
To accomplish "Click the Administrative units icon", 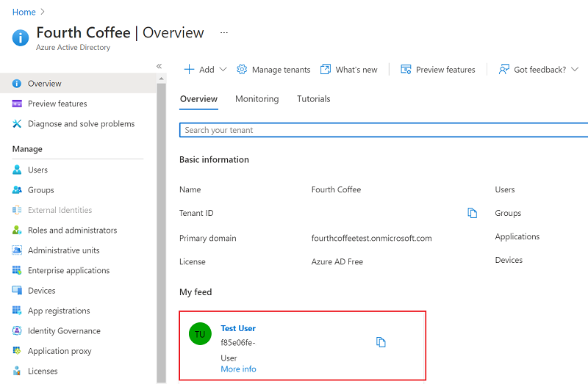I will coord(17,250).
